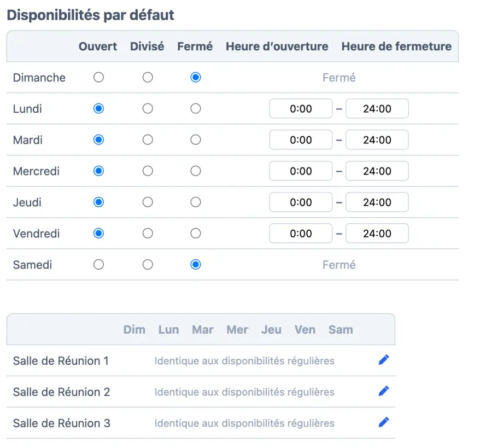Click Ouvert radio for Mercredi
The height and width of the screenshot is (448, 492).
[98, 171]
